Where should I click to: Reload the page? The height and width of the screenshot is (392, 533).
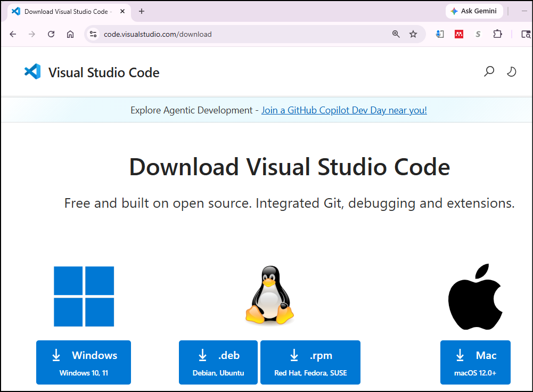51,34
